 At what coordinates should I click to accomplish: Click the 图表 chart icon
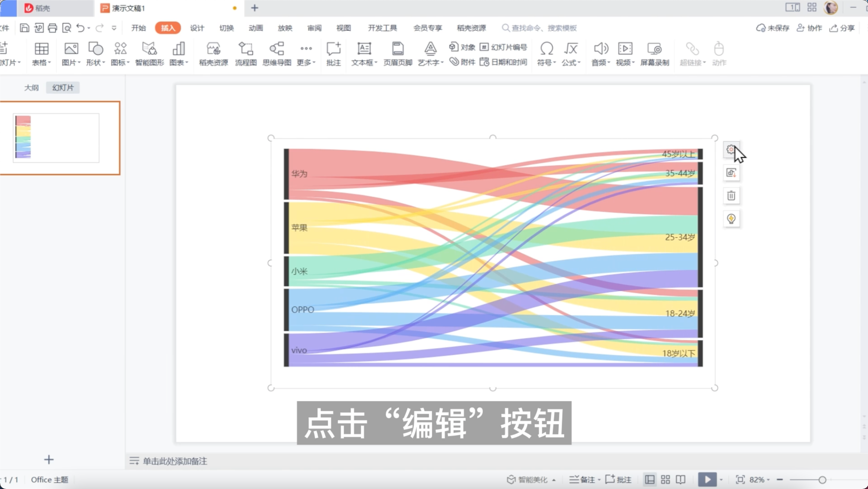point(179,54)
